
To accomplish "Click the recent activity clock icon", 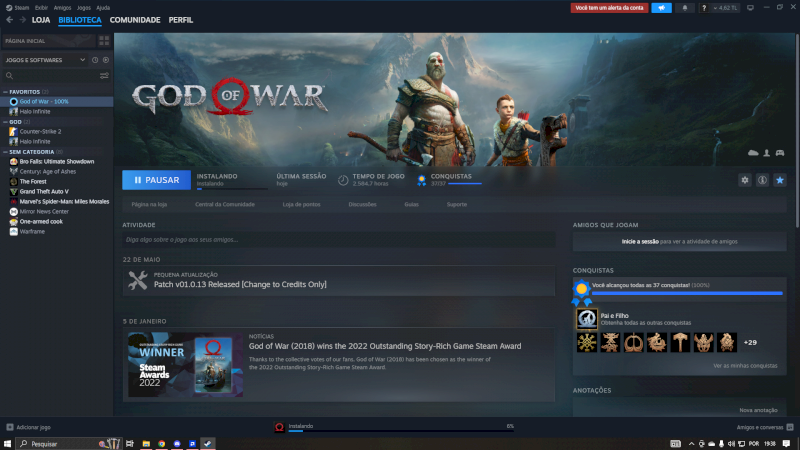I will (x=95, y=60).
